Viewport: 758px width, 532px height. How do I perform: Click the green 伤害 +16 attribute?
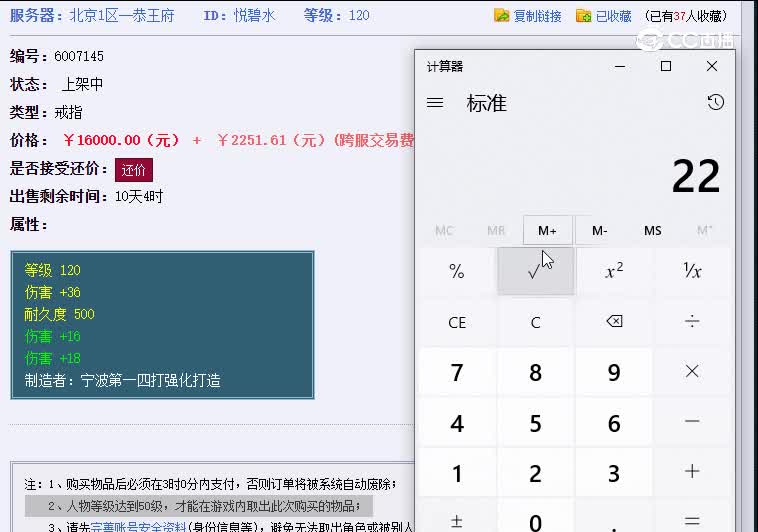click(52, 336)
